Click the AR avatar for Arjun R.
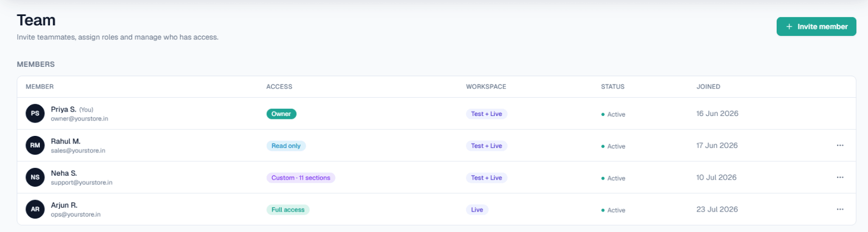 click(x=35, y=210)
